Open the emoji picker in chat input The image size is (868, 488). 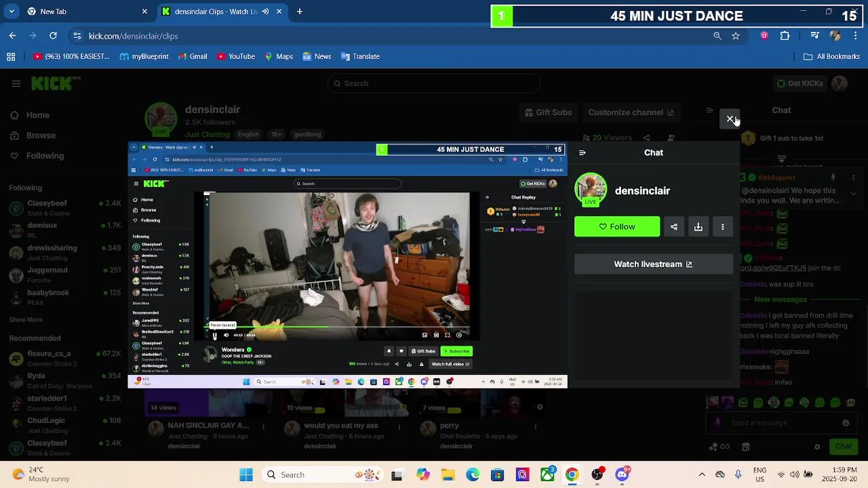coord(846,423)
